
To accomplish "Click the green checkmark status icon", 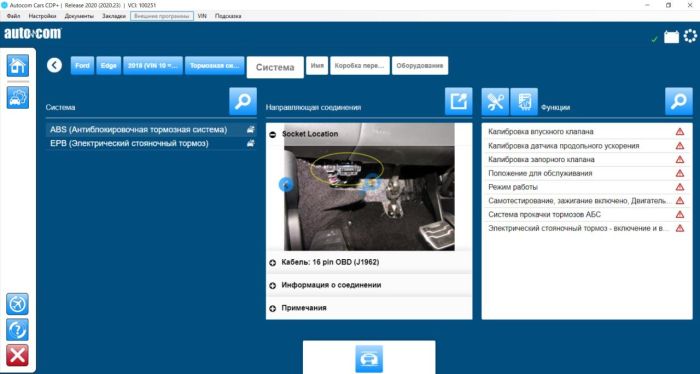I will 654,39.
